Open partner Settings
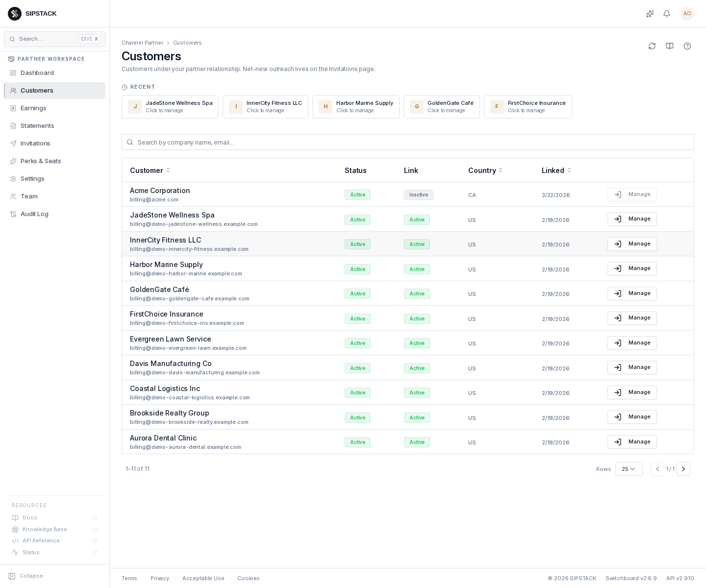Viewport: 706px width, 588px height. [54, 179]
